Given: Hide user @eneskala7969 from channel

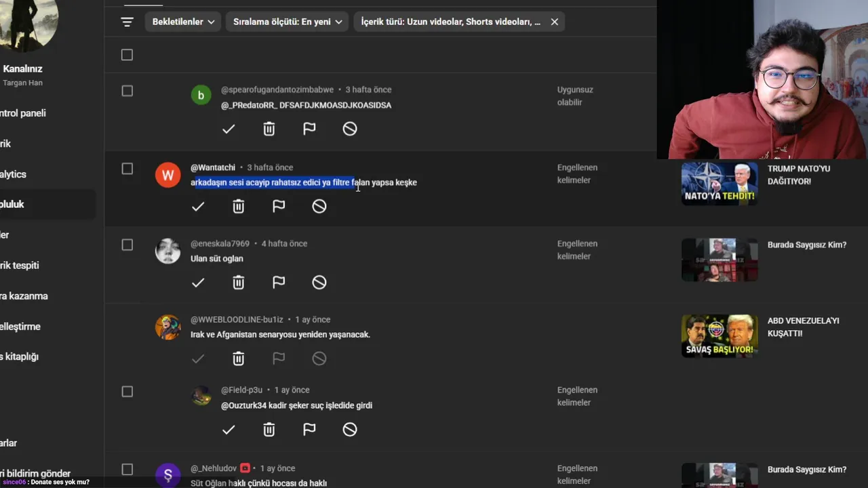Looking at the screenshot, I should (319, 283).
